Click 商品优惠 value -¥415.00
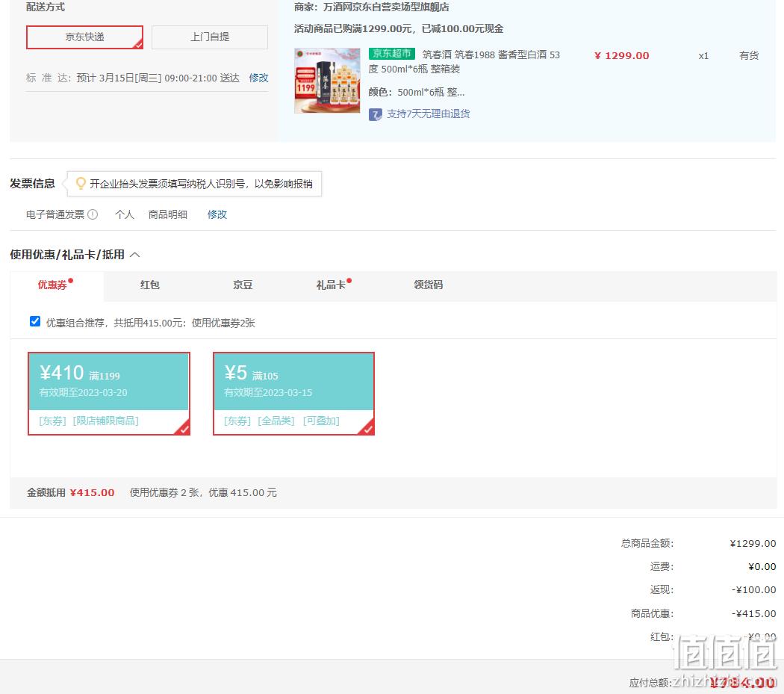Screen dimensions: 784x694 tap(754, 613)
